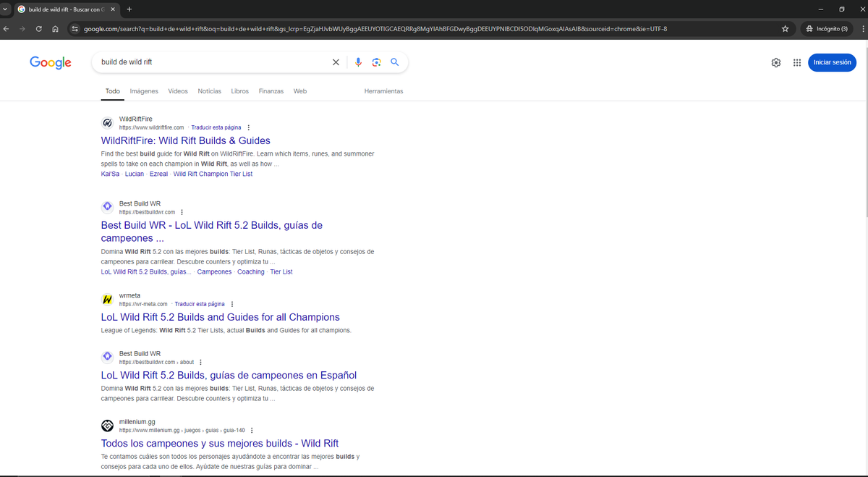The image size is (868, 477).
Task: Switch to Libros tab
Action: [x=240, y=91]
